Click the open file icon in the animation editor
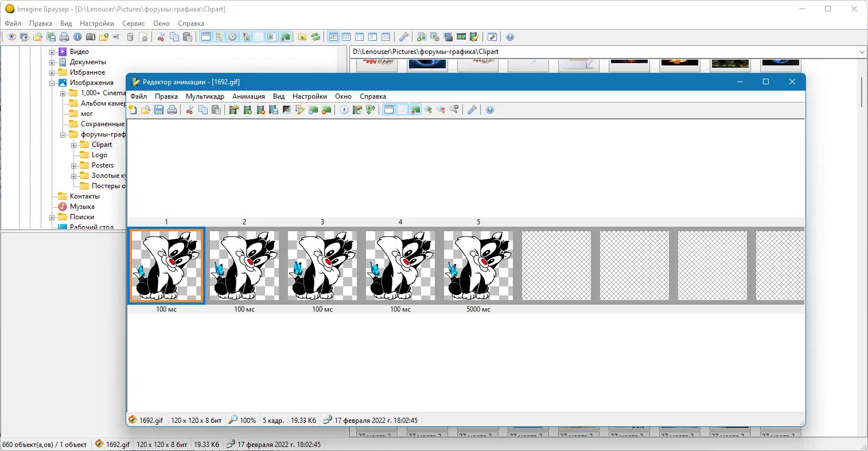Image resolution: width=868 pixels, height=451 pixels. coord(146,110)
